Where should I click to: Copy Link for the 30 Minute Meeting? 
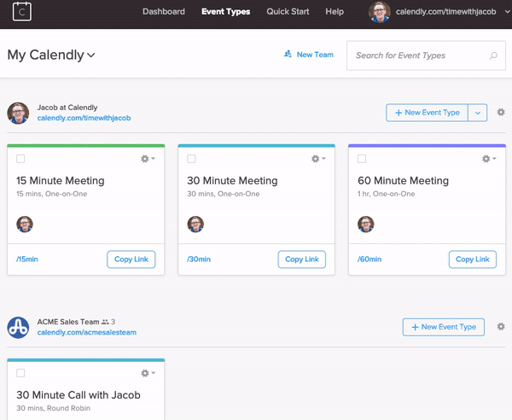tap(302, 260)
